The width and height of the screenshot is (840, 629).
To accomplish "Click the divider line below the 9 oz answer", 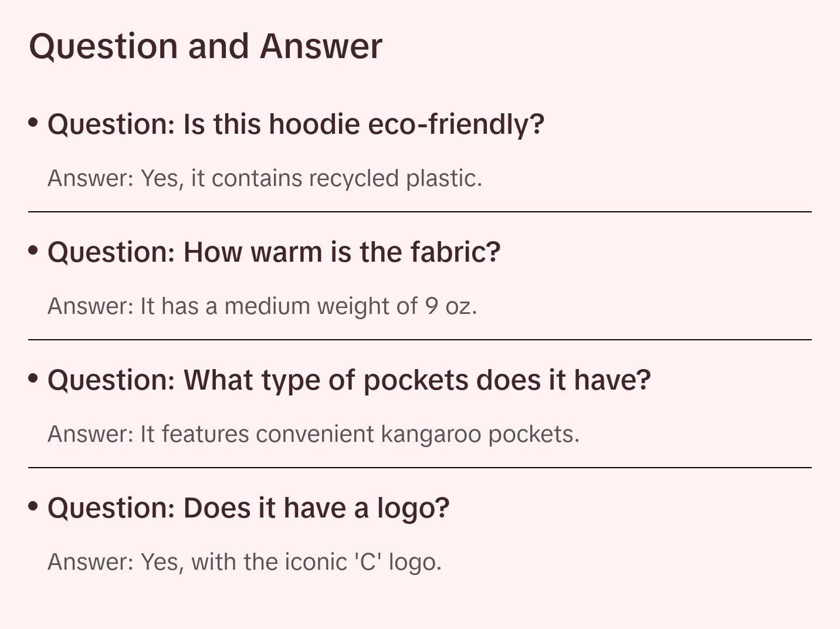I will tap(419, 340).
